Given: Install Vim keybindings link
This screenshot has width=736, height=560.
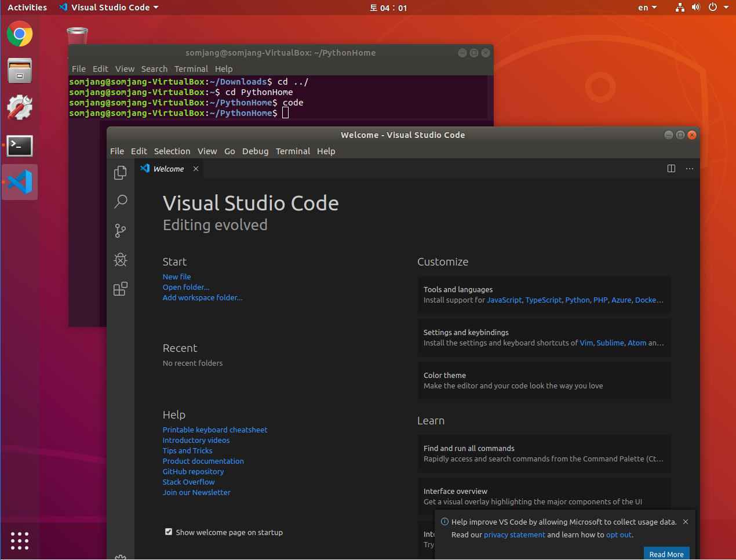Looking at the screenshot, I should click(586, 343).
